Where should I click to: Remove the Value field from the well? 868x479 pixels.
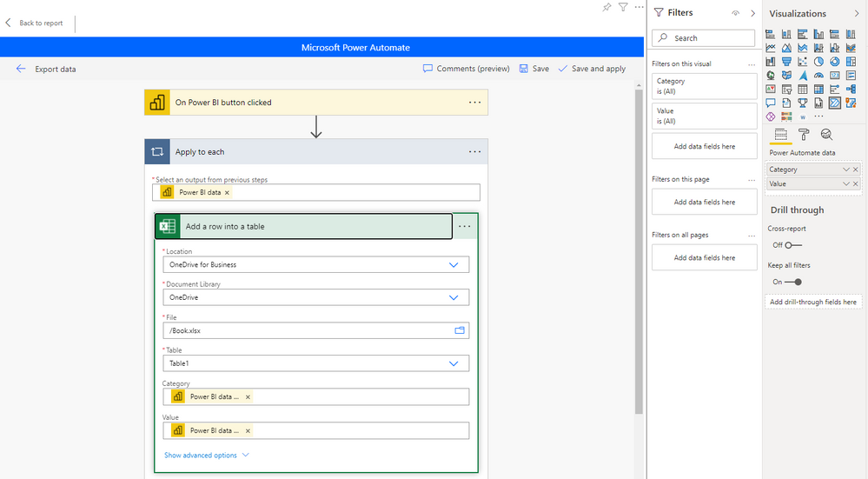(855, 183)
